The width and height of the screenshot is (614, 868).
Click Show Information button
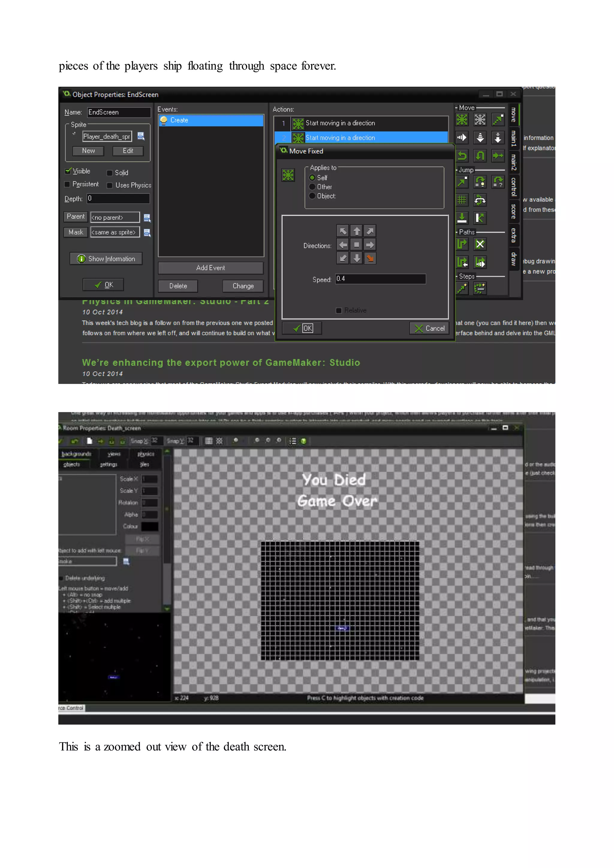click(106, 259)
